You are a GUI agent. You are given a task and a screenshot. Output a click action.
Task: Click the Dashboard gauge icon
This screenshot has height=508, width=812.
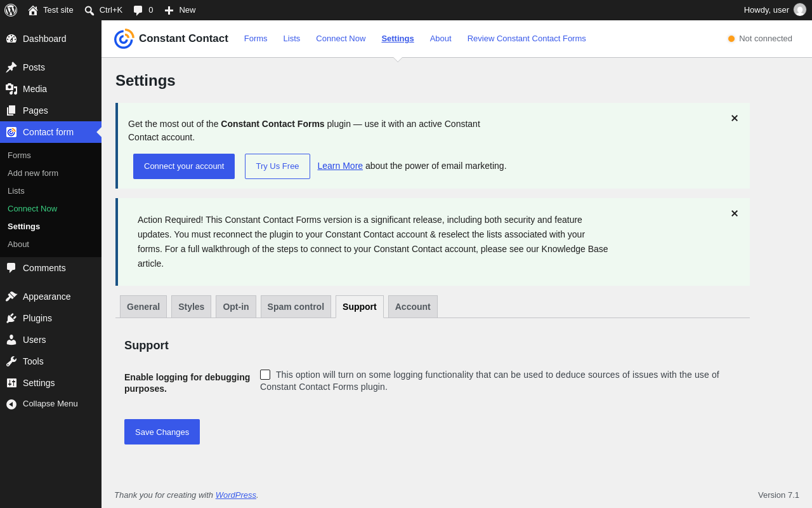pos(11,39)
